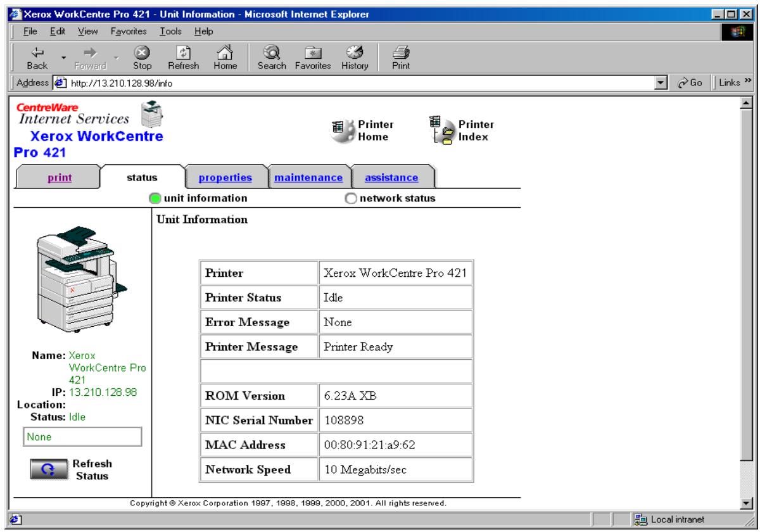Click the IP value '13.210.128.98' in sidebar
Screen dimensions: 760x532
(x=103, y=392)
